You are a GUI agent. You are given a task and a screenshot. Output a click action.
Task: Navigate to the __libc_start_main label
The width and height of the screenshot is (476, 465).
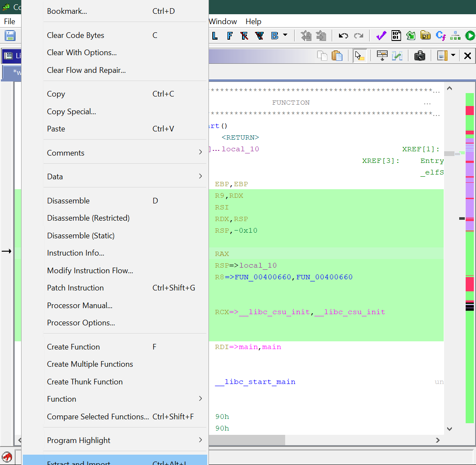click(255, 381)
